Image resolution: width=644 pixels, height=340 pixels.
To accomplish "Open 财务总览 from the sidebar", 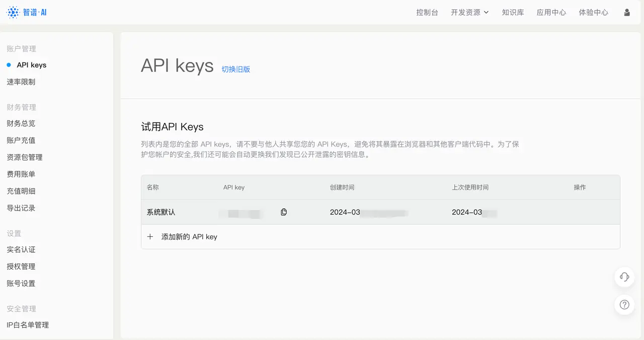I will tap(21, 123).
